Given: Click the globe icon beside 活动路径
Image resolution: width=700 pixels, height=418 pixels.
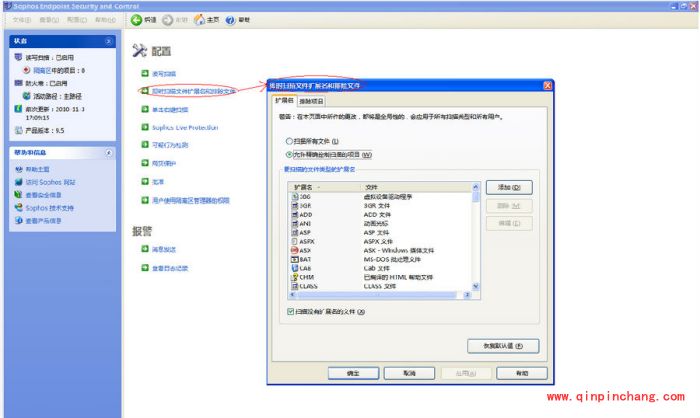Looking at the screenshot, I should tap(27, 96).
